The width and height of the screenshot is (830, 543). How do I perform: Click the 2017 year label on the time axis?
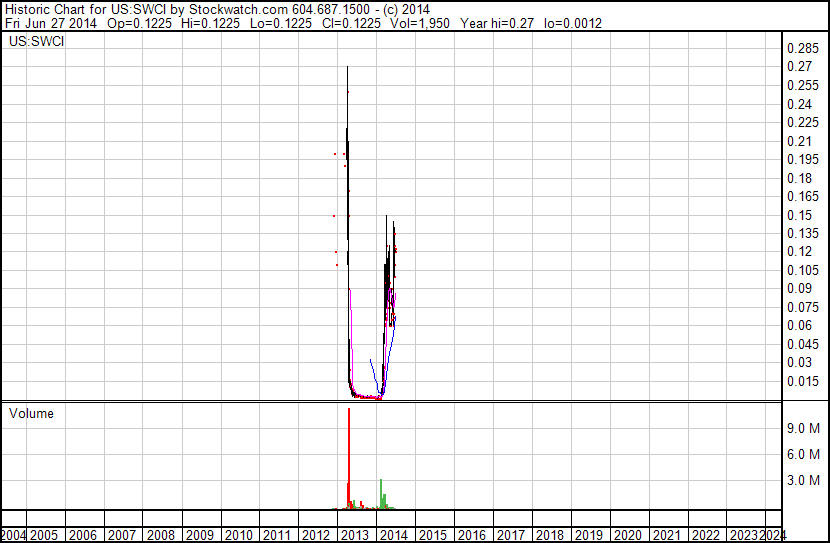510,535
